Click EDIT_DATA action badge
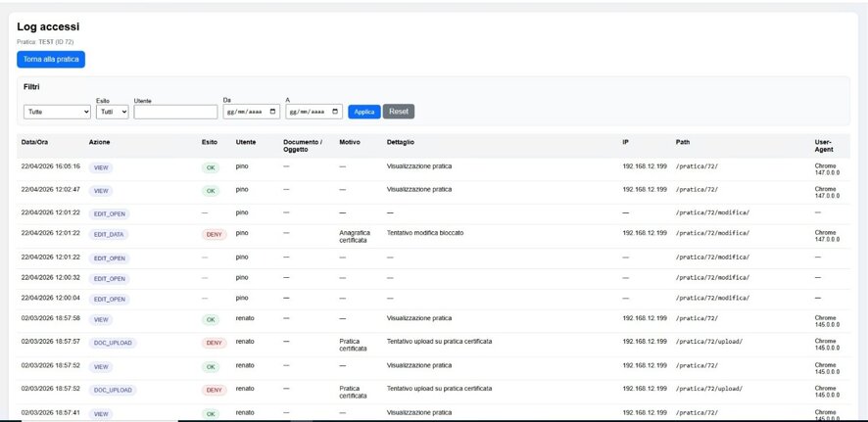868x422 pixels. pos(109,235)
